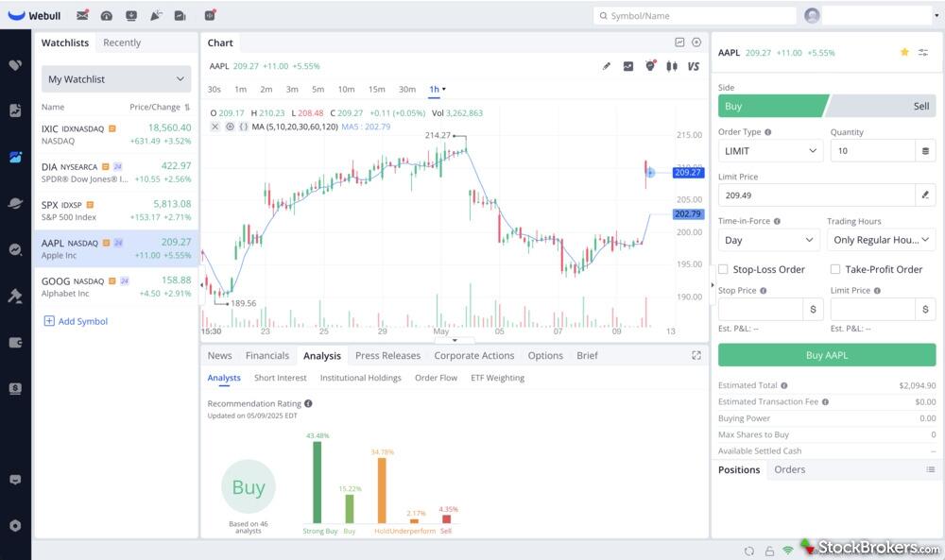
Task: Enable the Stop-Loss Order checkbox
Action: (724, 269)
